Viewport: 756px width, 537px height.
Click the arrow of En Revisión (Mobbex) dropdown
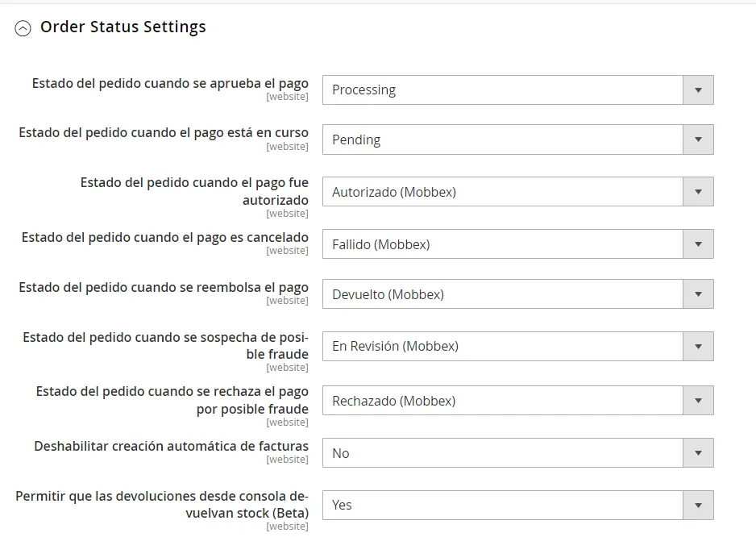(x=698, y=346)
